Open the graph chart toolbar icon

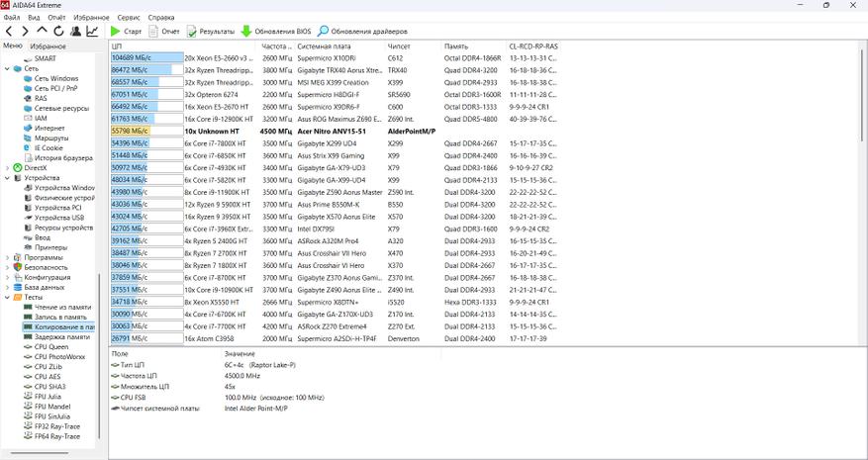click(92, 31)
